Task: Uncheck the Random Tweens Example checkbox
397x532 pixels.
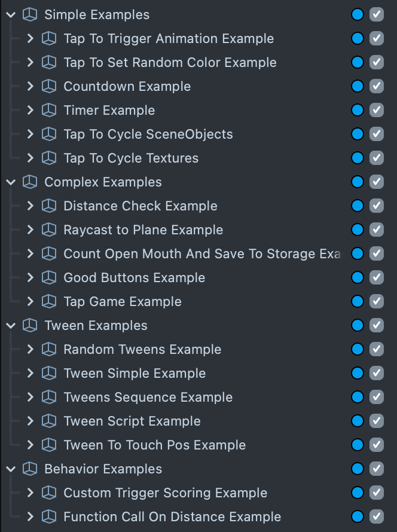Action: 376,349
